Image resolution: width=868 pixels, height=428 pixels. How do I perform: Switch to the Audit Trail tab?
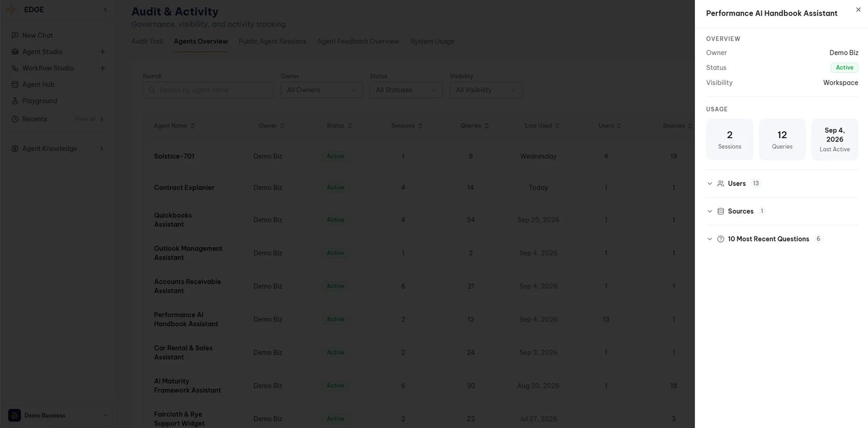(147, 41)
